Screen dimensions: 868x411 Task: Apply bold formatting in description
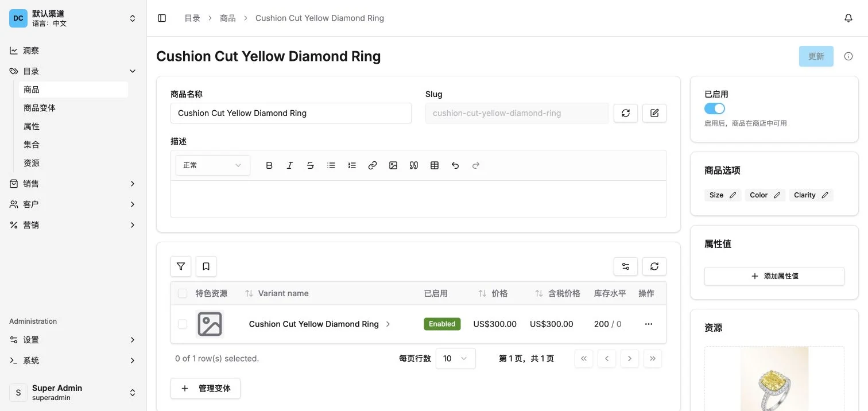pos(269,165)
